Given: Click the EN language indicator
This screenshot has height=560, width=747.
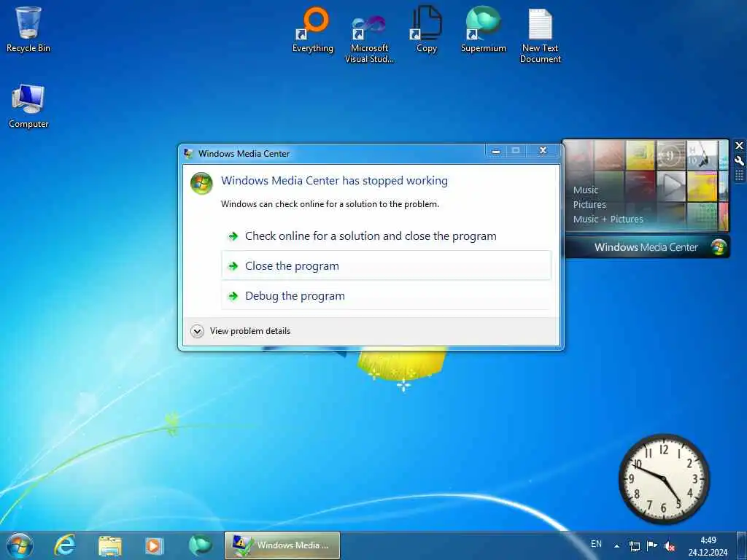Looking at the screenshot, I should coord(596,544).
